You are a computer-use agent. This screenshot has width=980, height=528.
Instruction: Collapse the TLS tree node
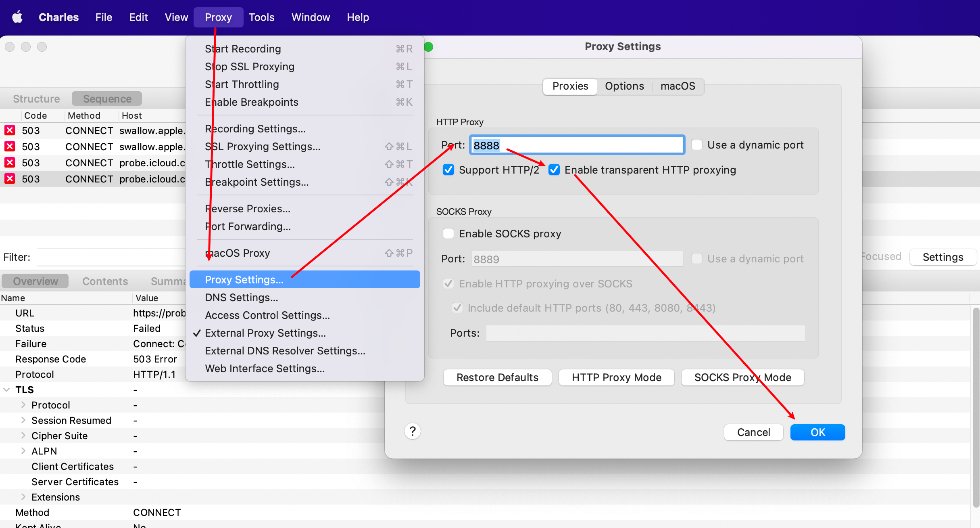click(6, 390)
